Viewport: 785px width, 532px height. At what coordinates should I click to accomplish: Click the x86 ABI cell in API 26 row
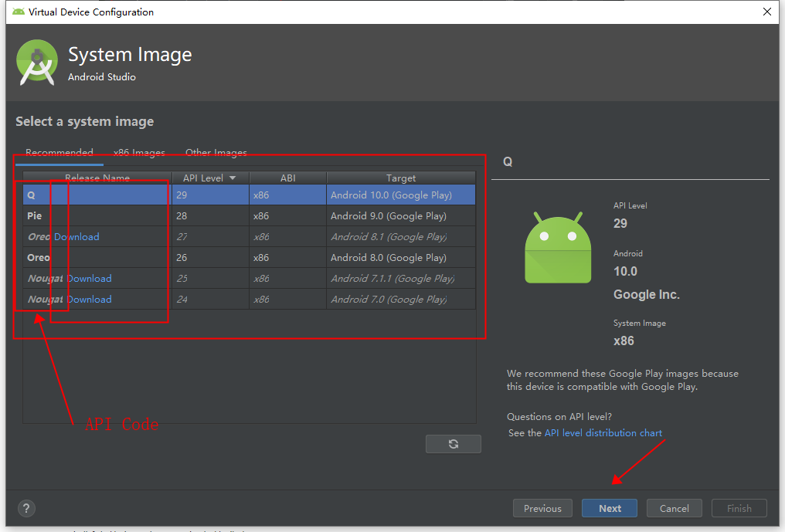288,258
